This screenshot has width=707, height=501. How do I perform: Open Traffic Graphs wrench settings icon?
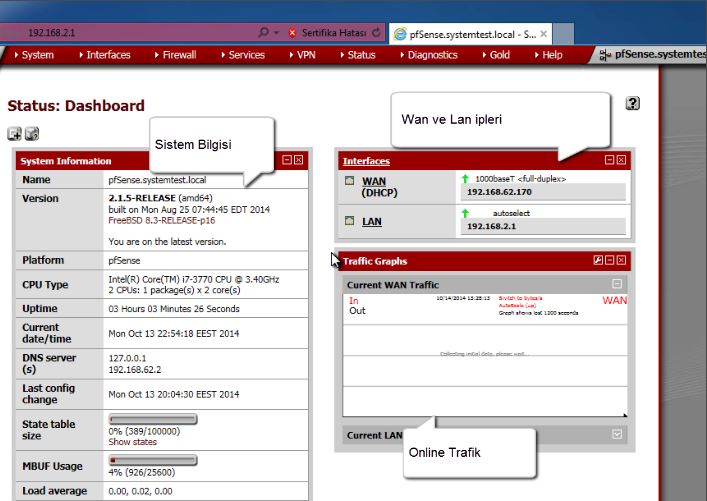598,260
